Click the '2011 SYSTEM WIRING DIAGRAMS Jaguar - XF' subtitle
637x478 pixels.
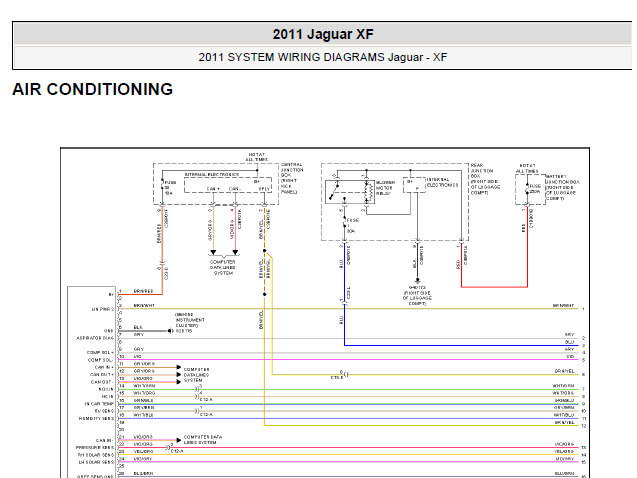tap(323, 57)
